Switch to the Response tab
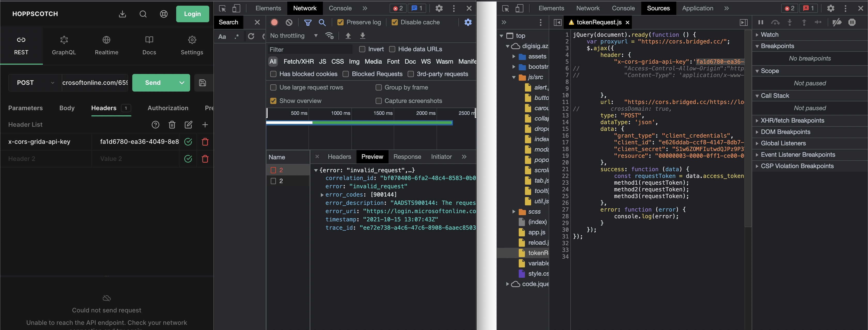Image resolution: width=868 pixels, height=330 pixels. point(407,156)
